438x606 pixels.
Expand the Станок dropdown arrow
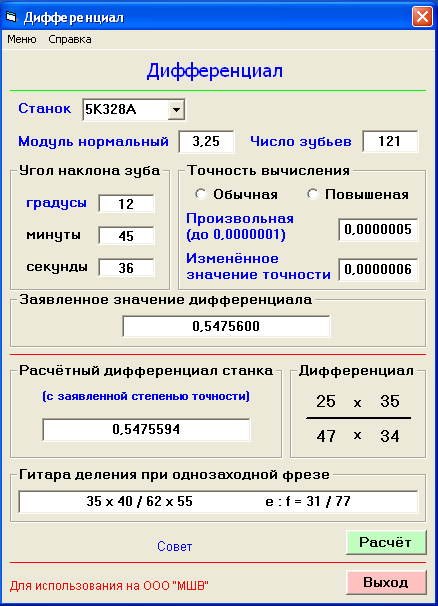(176, 110)
